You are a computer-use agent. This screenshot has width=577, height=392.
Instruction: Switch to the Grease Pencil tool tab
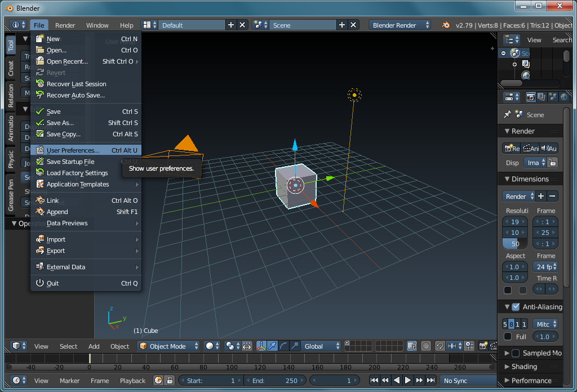(11, 195)
